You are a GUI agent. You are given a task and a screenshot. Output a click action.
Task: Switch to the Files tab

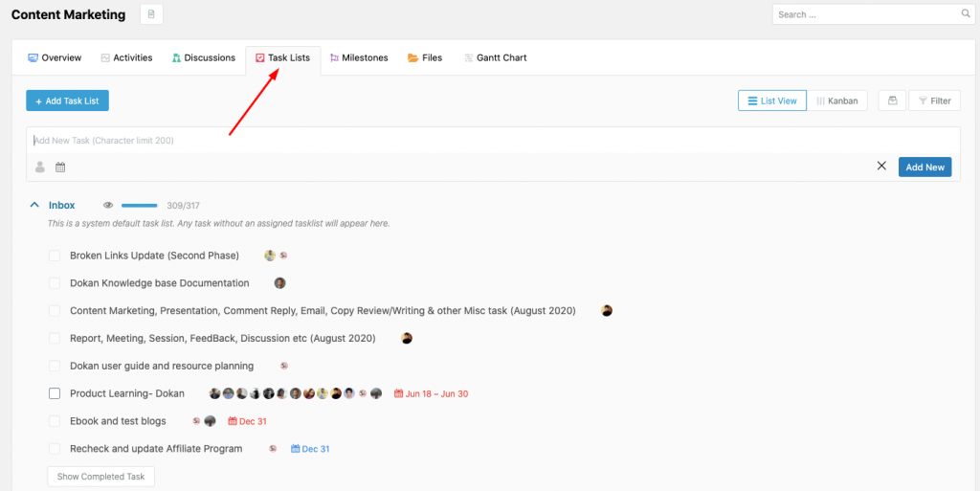click(425, 57)
